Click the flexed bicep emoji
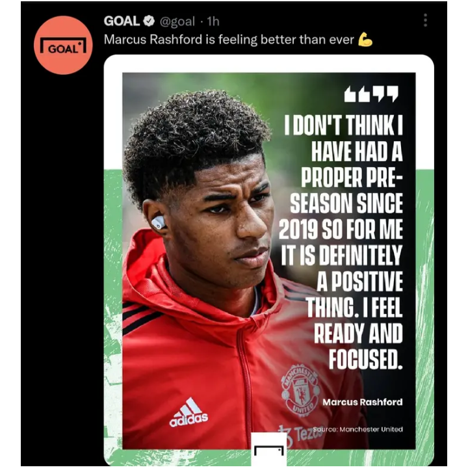The width and height of the screenshot is (468, 476). coord(365,40)
